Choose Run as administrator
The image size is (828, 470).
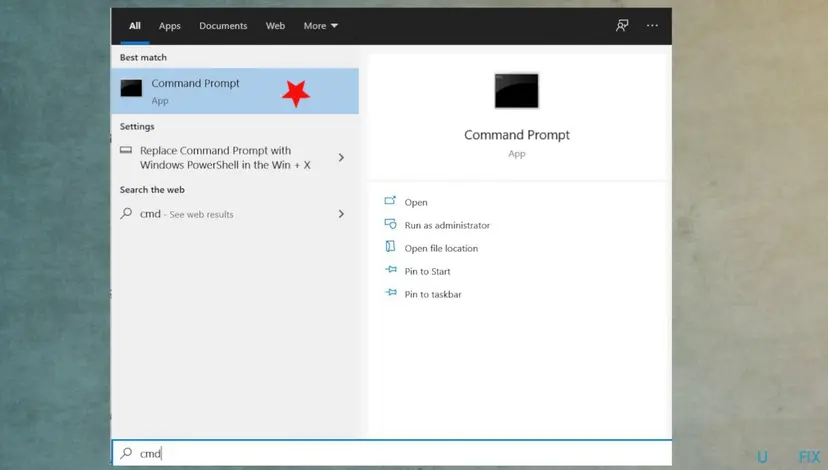(x=447, y=225)
